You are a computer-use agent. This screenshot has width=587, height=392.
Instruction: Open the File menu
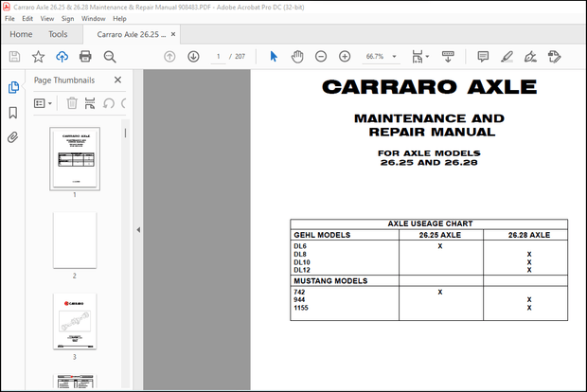pos(9,18)
